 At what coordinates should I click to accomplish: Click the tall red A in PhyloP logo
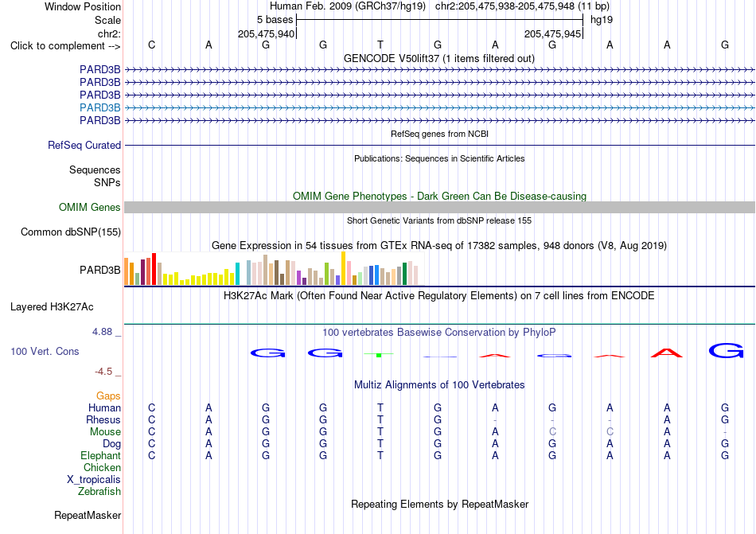[x=667, y=353]
